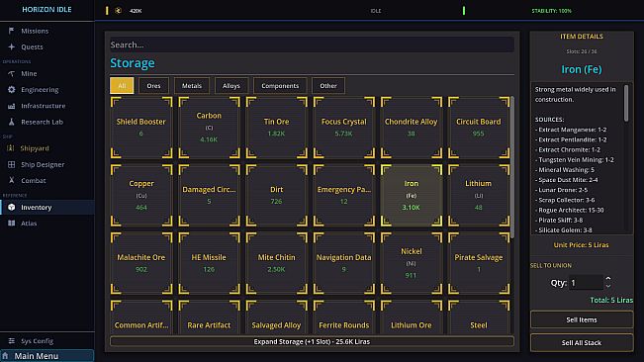Select the Circuit Board item tile
The image size is (644, 362).
479,128
